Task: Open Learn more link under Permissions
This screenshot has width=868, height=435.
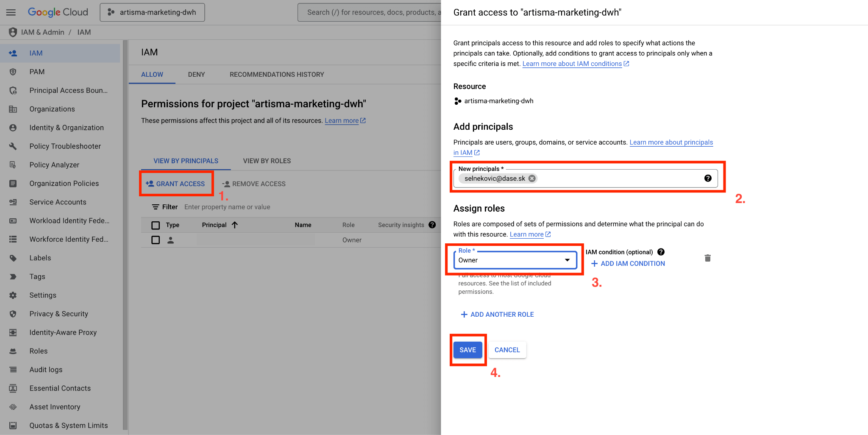Action: (345, 121)
